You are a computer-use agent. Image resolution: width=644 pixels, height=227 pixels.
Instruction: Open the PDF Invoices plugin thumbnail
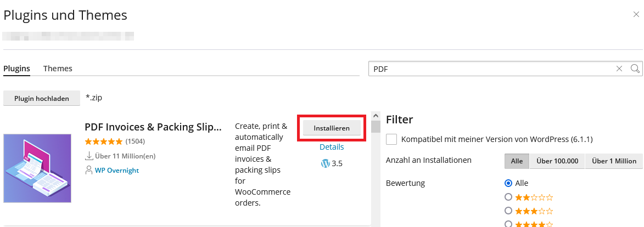37,168
